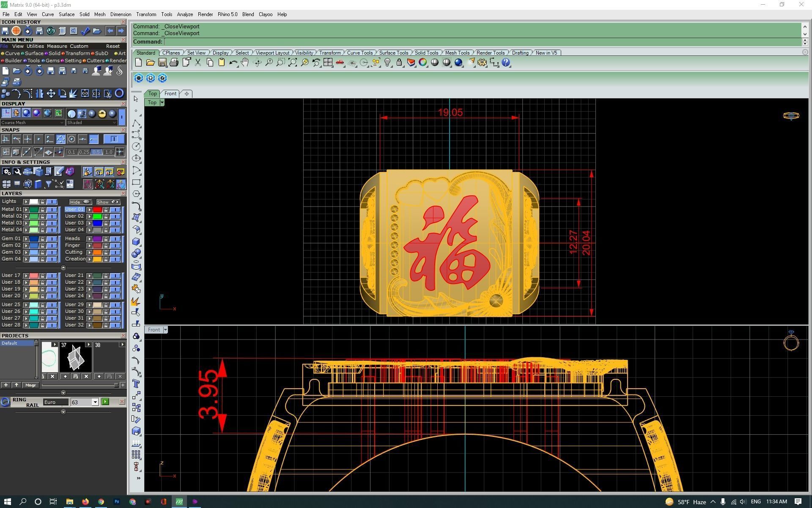Click the Zoom Window icon

(x=280, y=63)
